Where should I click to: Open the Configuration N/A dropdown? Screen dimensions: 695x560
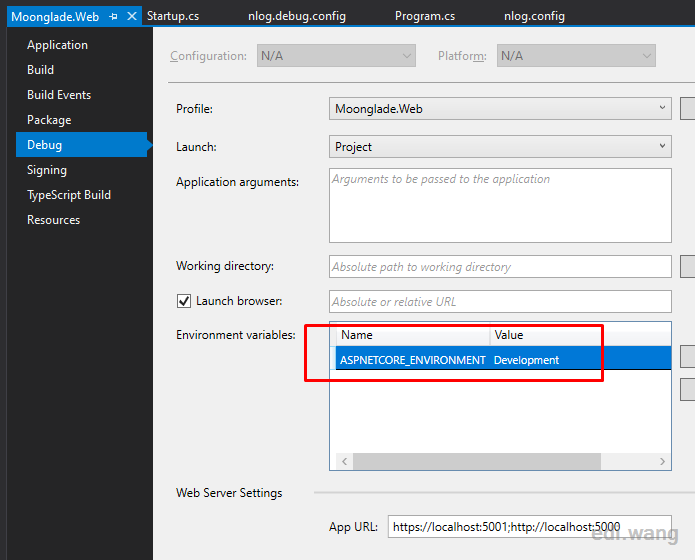click(336, 55)
